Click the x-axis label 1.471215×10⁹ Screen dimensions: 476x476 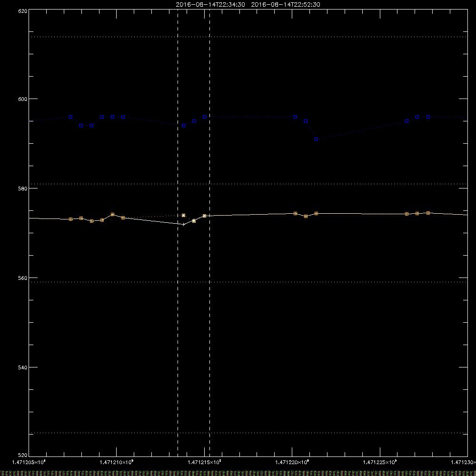[204, 462]
